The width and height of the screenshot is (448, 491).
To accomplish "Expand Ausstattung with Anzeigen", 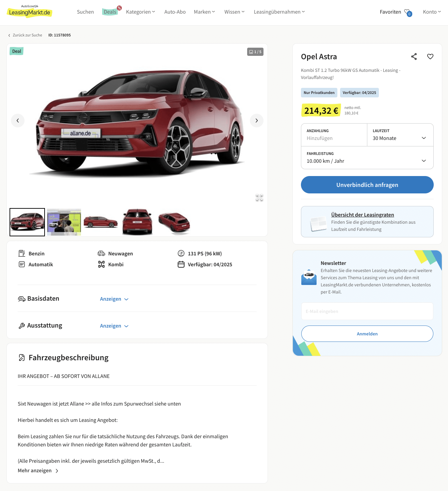I will point(114,326).
